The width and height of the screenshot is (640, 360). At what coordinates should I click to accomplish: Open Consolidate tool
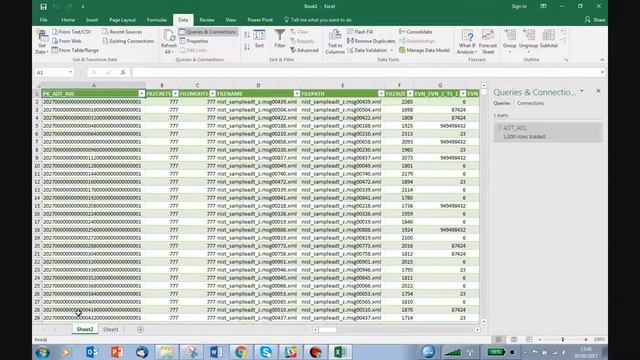[x=416, y=32]
